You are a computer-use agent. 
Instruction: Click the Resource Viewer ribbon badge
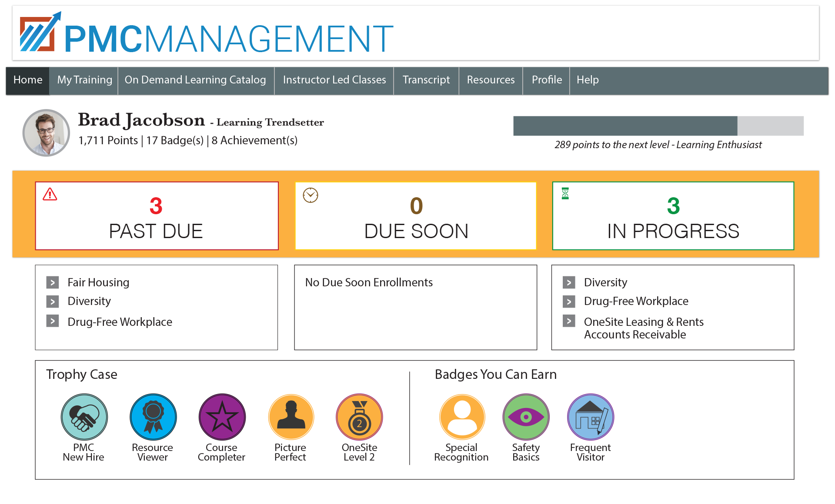click(153, 417)
